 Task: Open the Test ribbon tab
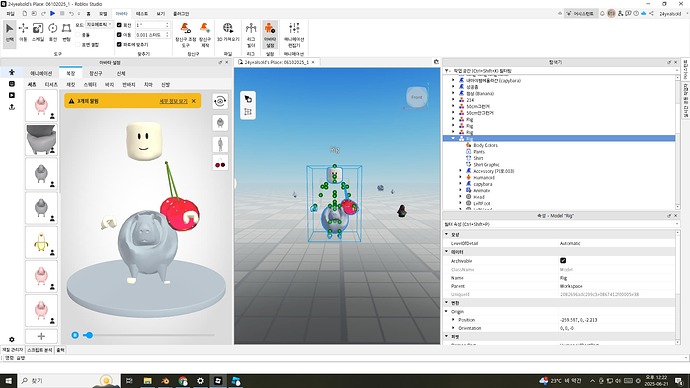coord(141,14)
